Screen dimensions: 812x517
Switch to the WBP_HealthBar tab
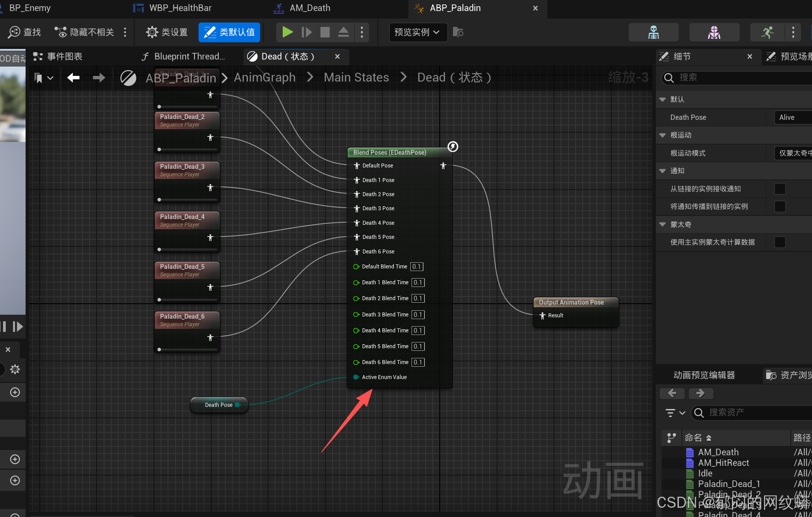click(x=173, y=8)
